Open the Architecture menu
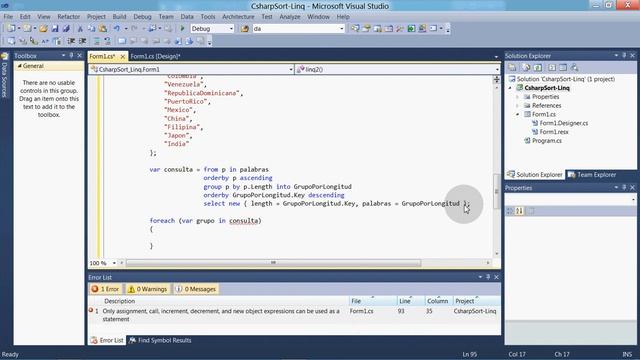The height and width of the screenshot is (360, 640). click(x=238, y=17)
